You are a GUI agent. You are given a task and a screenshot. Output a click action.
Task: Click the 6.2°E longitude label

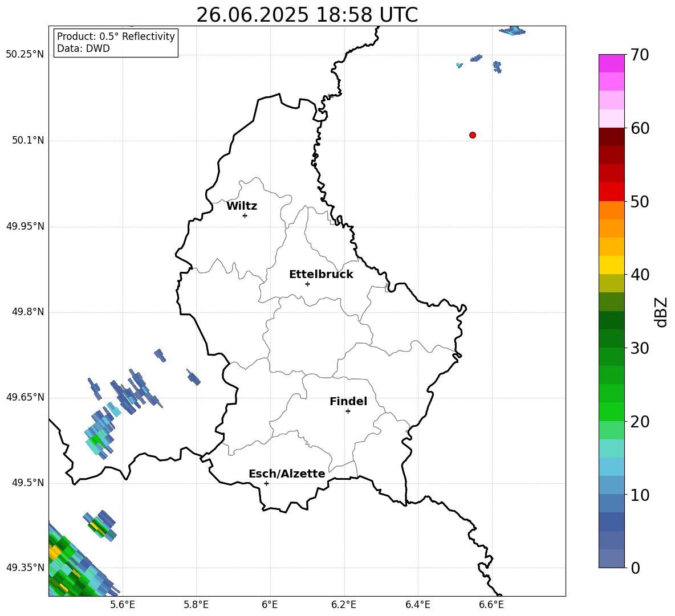(x=344, y=605)
